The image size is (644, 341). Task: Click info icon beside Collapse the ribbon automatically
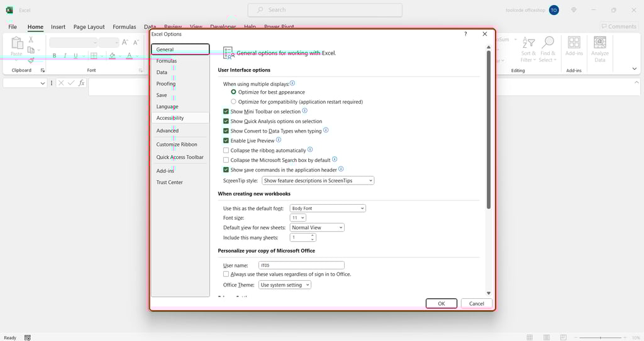coord(310,150)
